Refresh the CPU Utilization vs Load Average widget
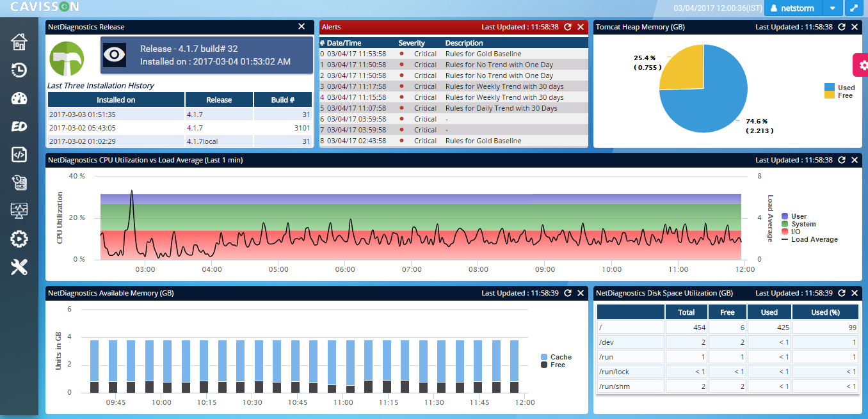The width and height of the screenshot is (868, 419). click(x=842, y=160)
